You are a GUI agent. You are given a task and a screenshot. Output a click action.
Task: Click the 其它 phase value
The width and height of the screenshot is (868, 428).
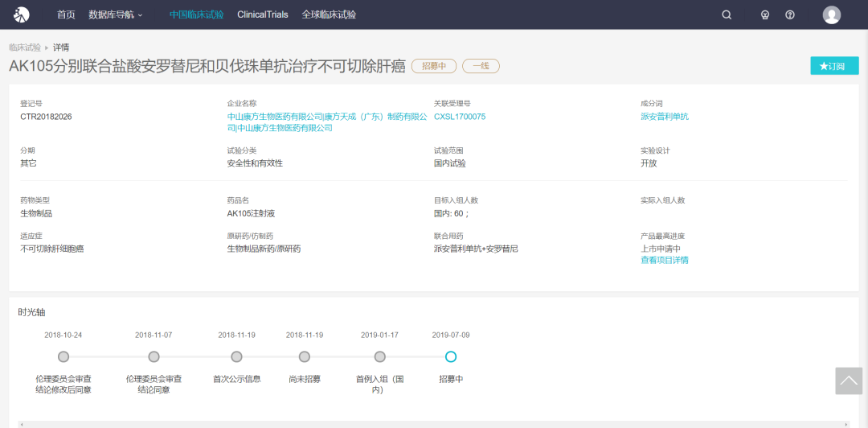tap(29, 163)
